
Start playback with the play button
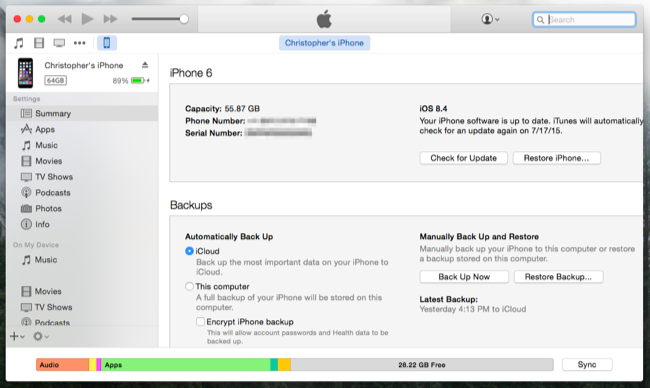pyautogui.click(x=87, y=19)
